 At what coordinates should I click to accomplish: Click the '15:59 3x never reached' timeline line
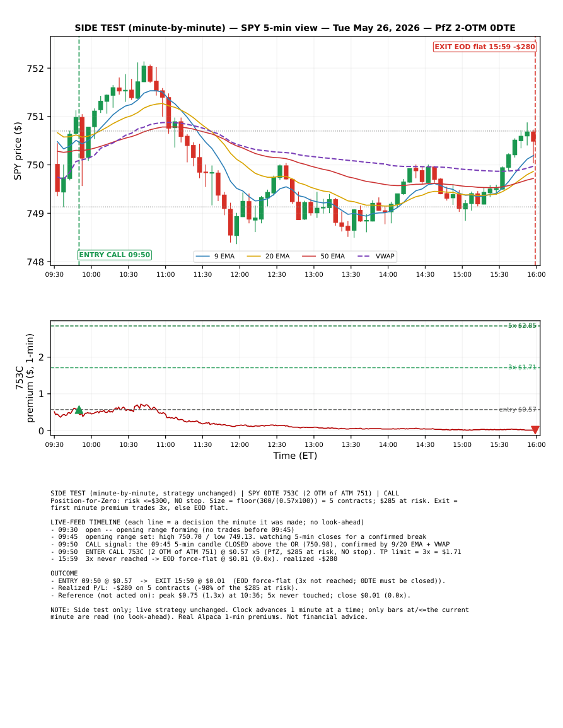(194, 559)
